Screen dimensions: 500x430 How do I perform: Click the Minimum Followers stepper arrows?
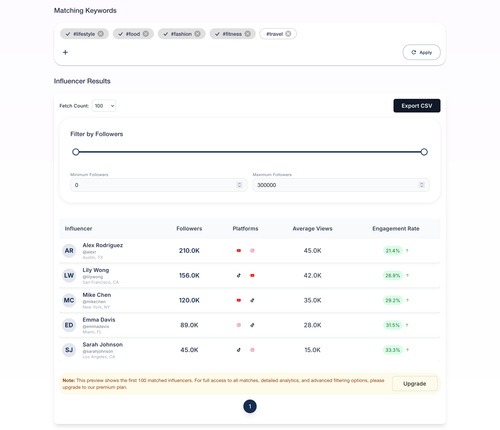click(239, 185)
